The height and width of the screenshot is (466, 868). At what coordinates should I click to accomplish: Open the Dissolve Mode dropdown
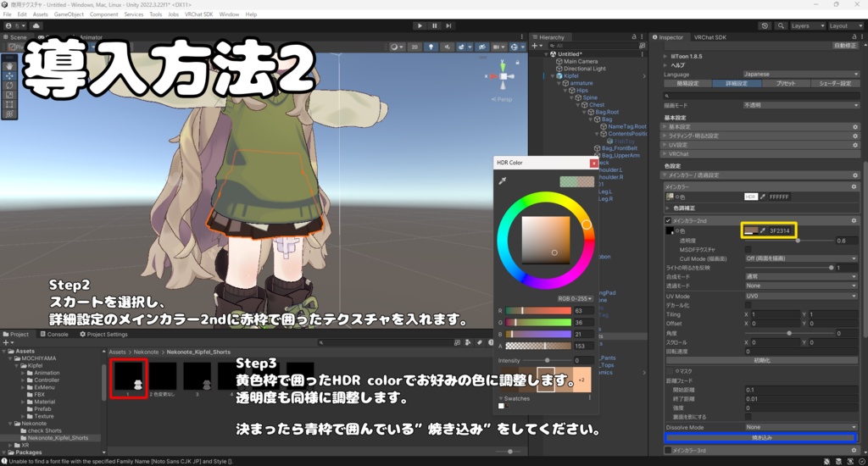point(801,427)
